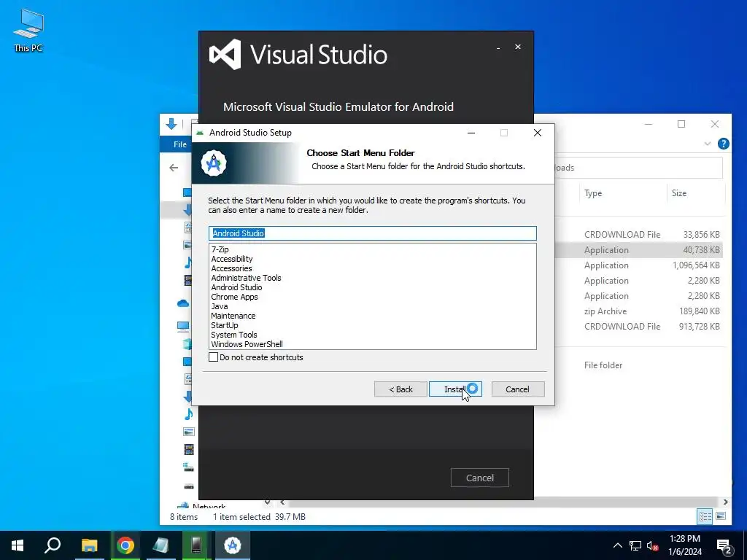Sort files by the Size column
The width and height of the screenshot is (747, 560).
coord(679,193)
